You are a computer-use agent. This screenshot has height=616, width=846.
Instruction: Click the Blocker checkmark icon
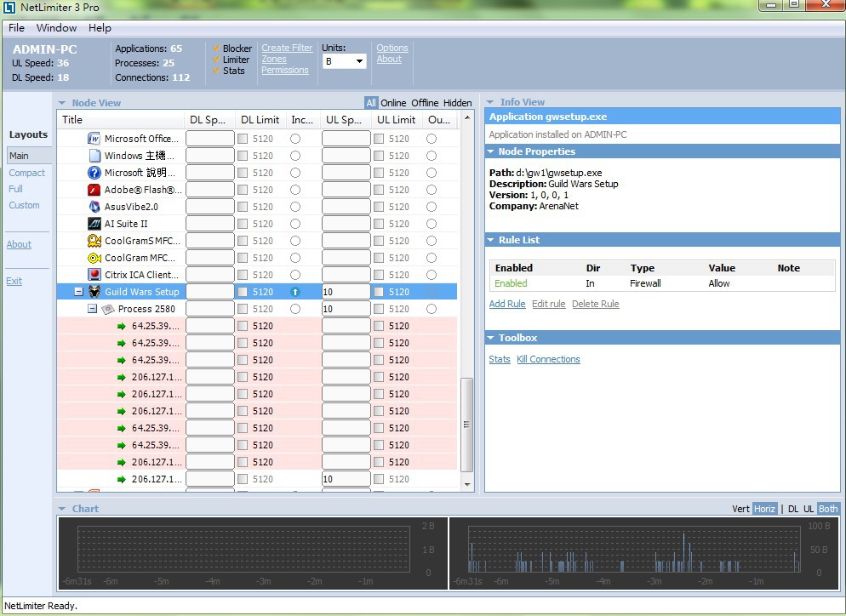(216, 48)
